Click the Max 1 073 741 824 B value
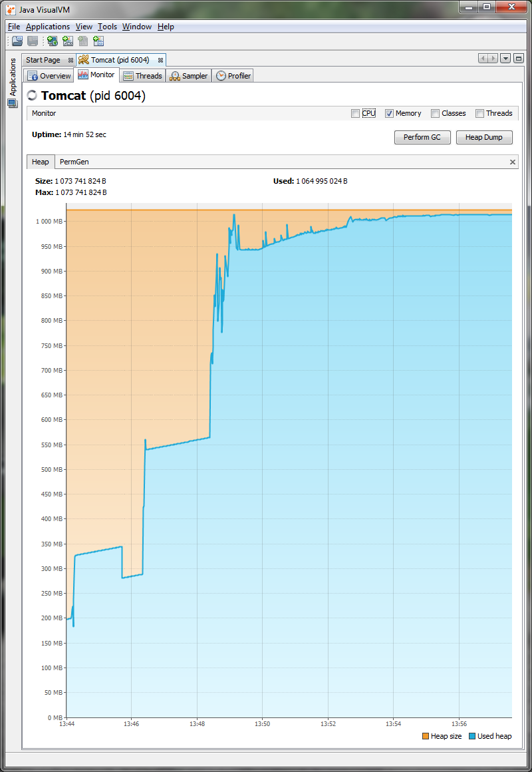The image size is (532, 772). [80, 192]
